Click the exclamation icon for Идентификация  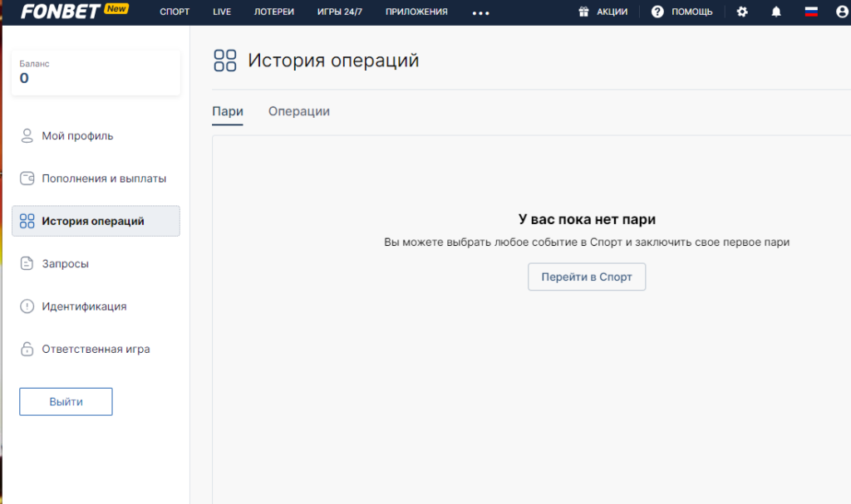tap(27, 306)
